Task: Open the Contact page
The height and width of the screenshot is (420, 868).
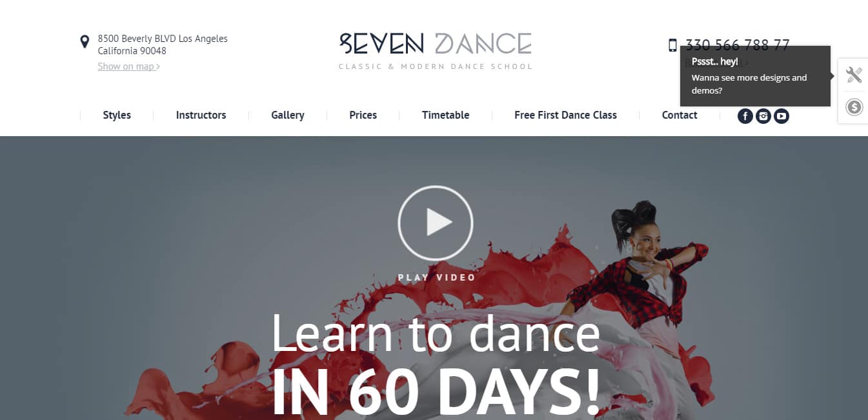Action: click(680, 115)
